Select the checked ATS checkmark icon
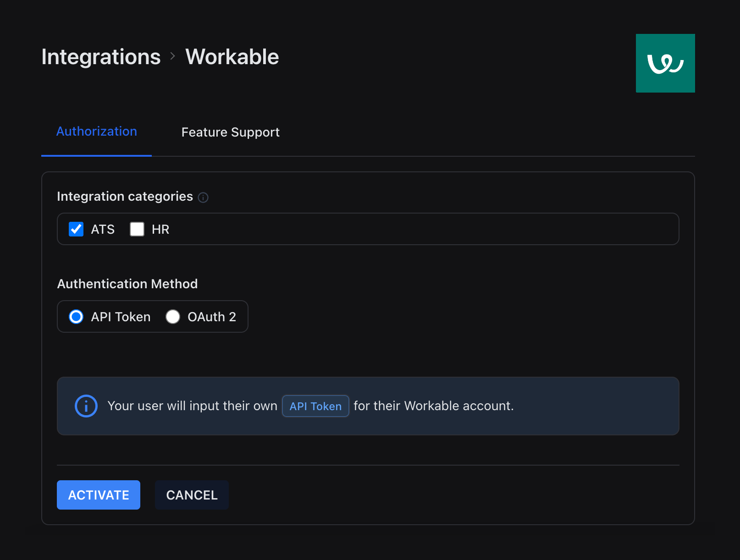740x560 pixels. (x=76, y=229)
